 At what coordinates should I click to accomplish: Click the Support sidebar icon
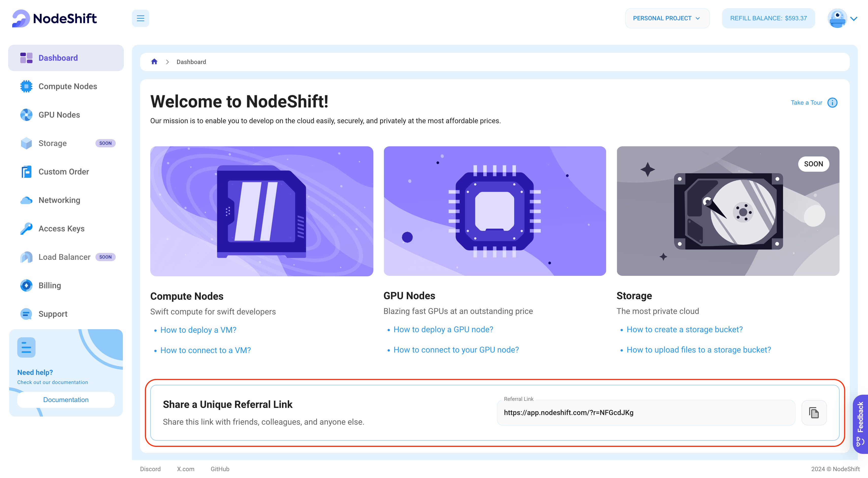click(x=26, y=313)
